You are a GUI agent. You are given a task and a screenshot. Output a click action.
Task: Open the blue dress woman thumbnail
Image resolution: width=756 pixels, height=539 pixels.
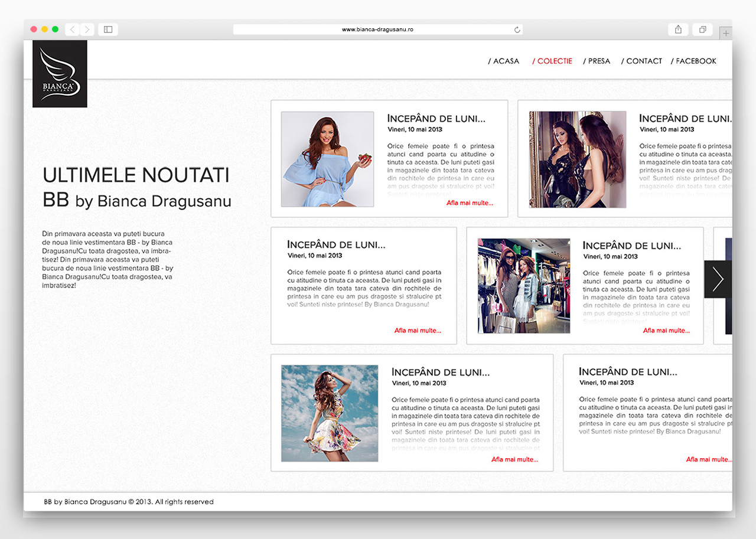[328, 159]
